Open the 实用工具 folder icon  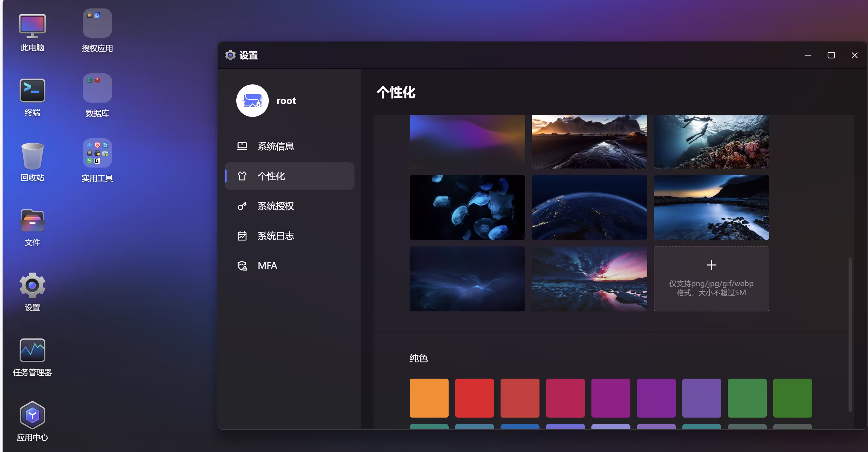point(97,153)
